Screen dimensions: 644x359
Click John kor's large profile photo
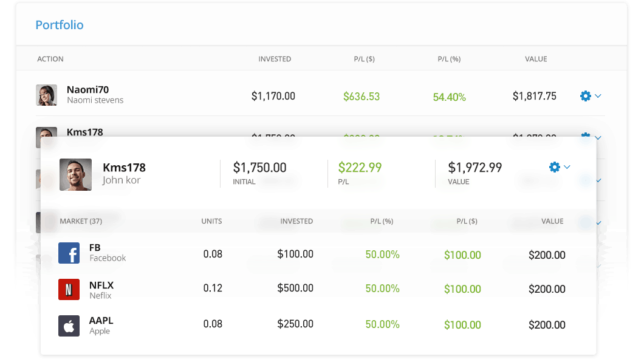75,174
